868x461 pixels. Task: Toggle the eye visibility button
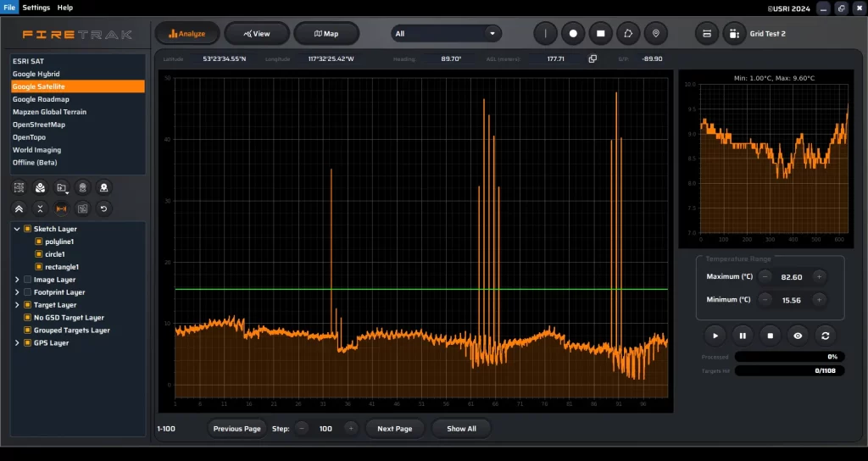coord(797,336)
